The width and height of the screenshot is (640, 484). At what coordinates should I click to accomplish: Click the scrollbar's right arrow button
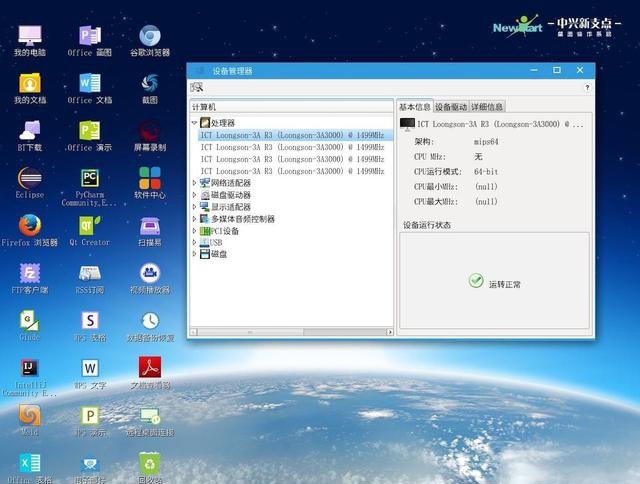point(389,332)
